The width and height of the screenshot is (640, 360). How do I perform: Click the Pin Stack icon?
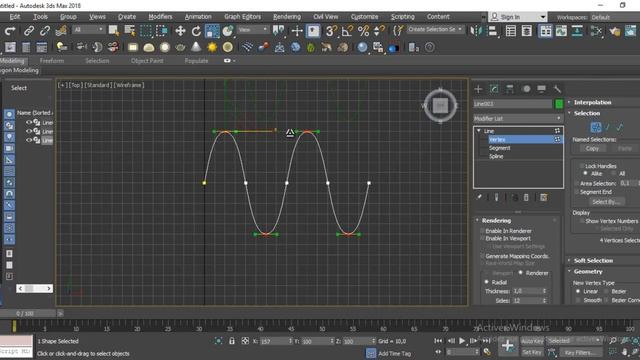tap(479, 197)
